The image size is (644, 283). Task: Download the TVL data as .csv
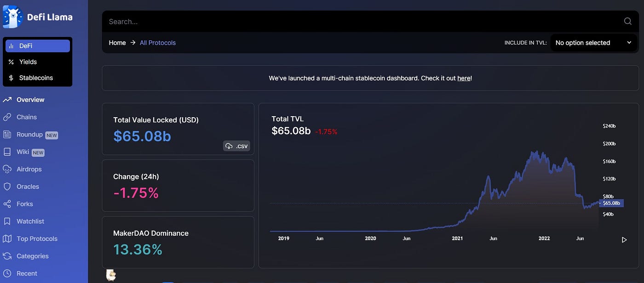[236, 146]
